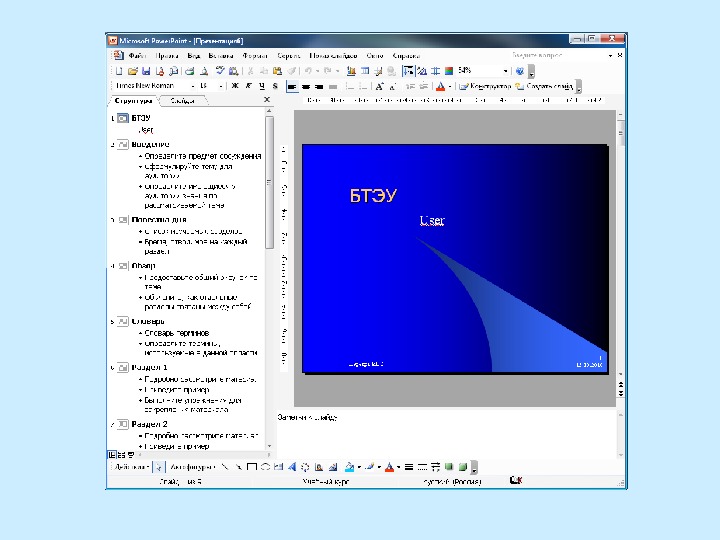
Task: Align text left
Action: pyautogui.click(x=292, y=86)
